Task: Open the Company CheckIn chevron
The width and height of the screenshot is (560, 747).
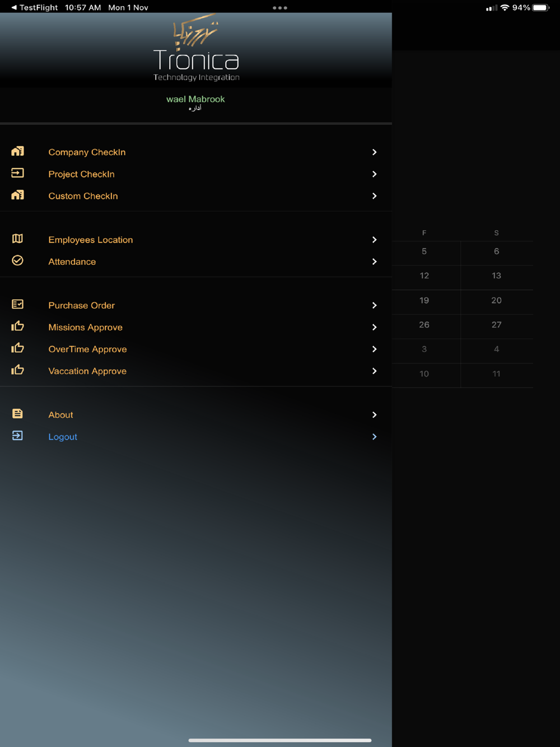Action: click(x=375, y=152)
